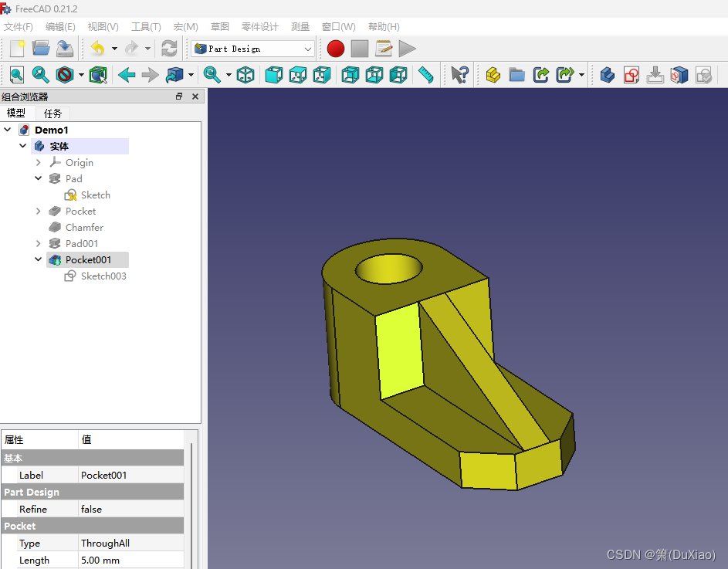Stop macro recording with the square icon
This screenshot has height=569, width=728.
click(359, 49)
